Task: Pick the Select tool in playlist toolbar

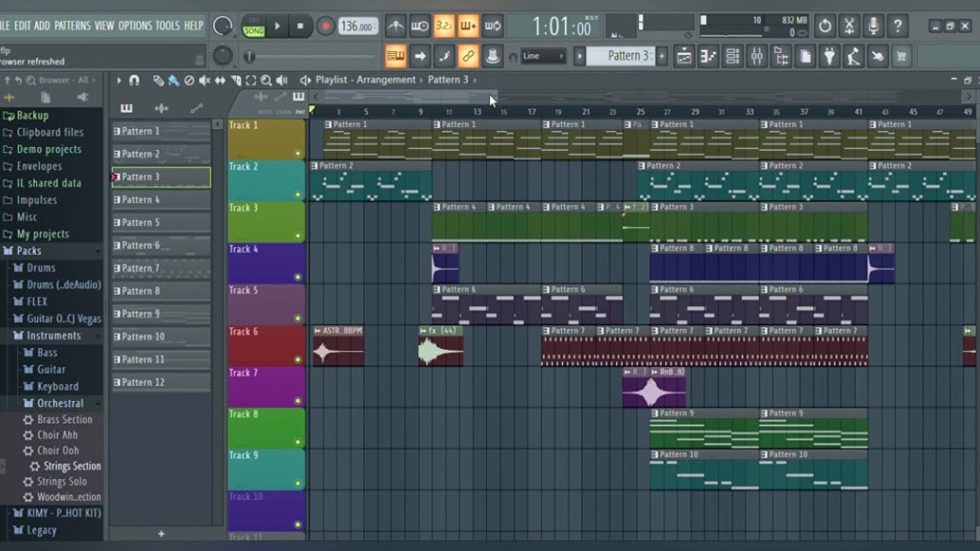Action: [x=250, y=80]
